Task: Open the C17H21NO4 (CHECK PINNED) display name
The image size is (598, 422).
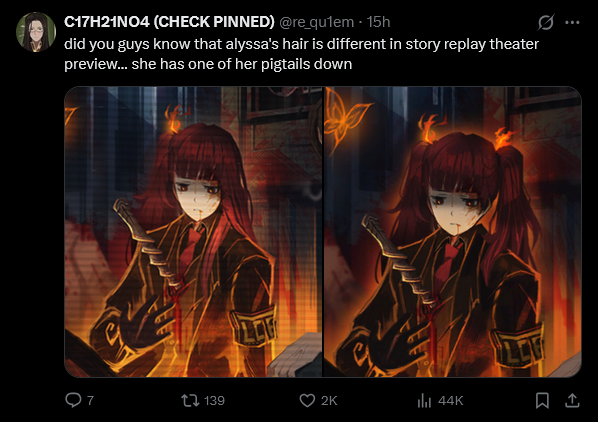Action: click(169, 22)
